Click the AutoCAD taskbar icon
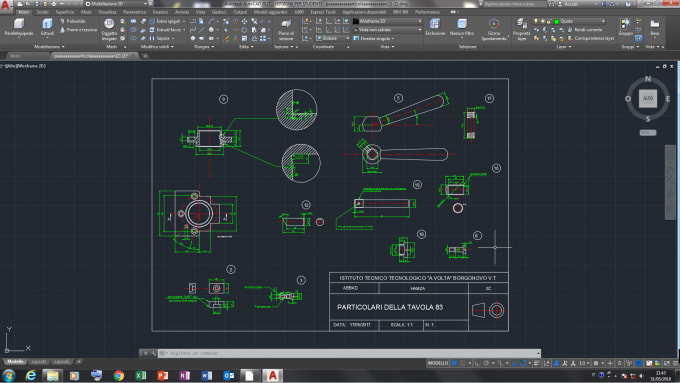Image resolution: width=680 pixels, height=383 pixels. click(x=272, y=375)
